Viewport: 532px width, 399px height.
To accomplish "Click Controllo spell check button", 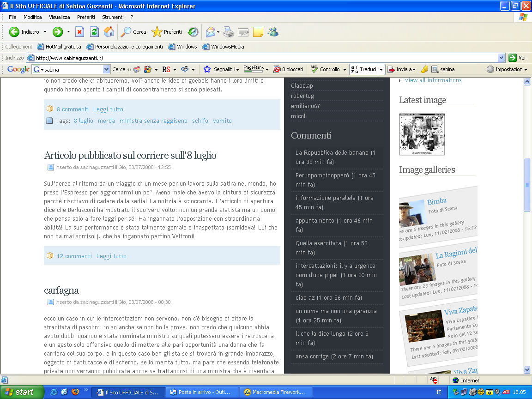I will pos(326,69).
